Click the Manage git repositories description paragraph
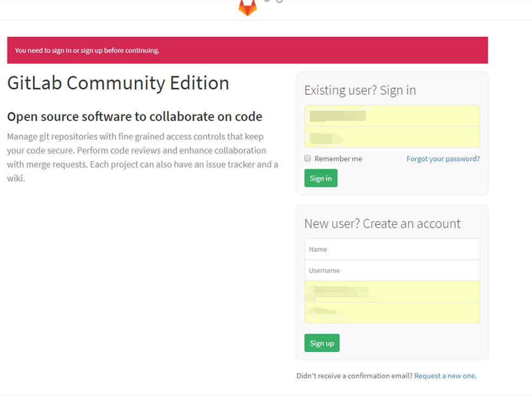The image size is (532, 398). pyautogui.click(x=142, y=157)
